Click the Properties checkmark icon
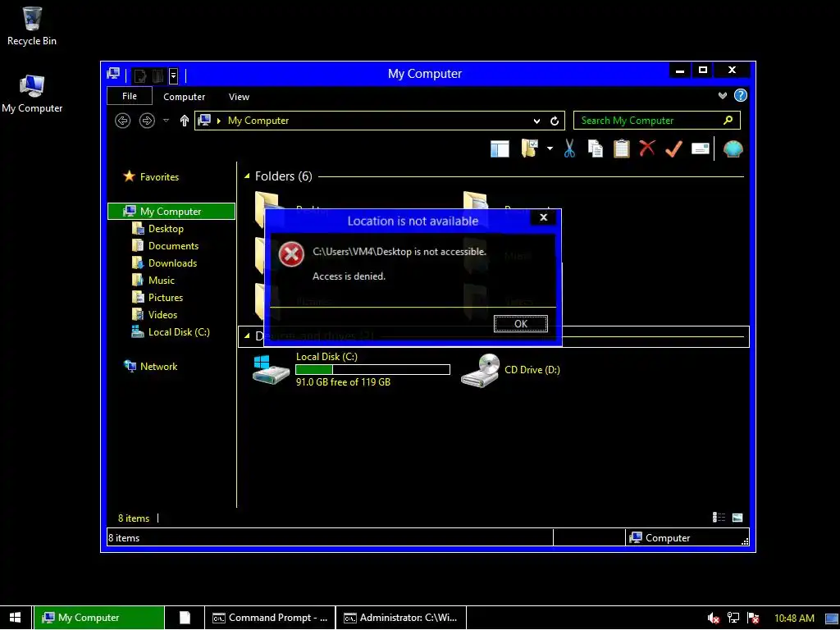The image size is (840, 630). pyautogui.click(x=673, y=148)
